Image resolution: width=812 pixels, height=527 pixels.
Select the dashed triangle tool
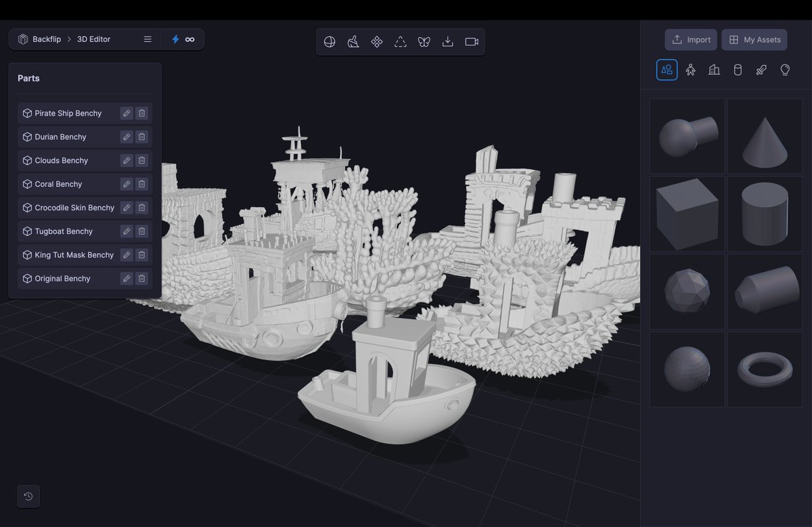coord(401,42)
